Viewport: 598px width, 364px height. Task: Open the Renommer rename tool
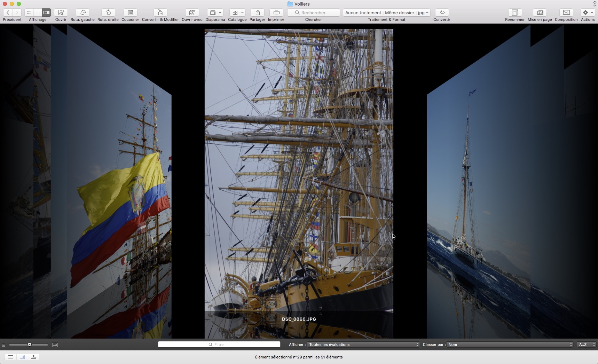[x=514, y=13]
